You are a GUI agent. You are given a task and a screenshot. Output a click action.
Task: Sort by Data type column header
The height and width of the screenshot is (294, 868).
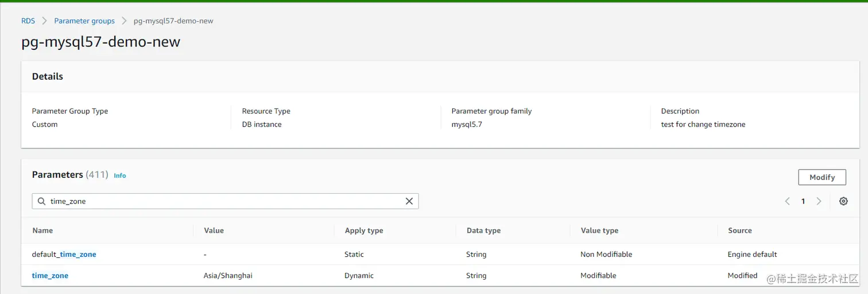483,230
